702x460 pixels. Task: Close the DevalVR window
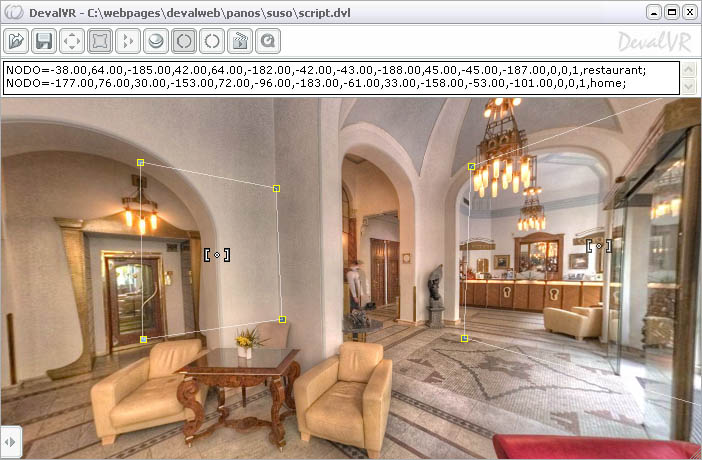tap(690, 12)
